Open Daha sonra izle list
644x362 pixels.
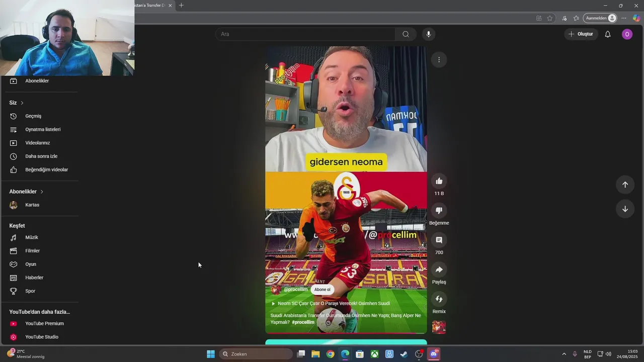coord(40,156)
